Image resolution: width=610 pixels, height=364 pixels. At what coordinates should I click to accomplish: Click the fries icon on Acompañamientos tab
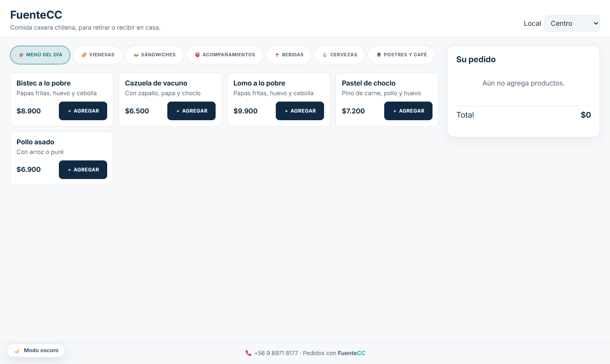click(197, 55)
